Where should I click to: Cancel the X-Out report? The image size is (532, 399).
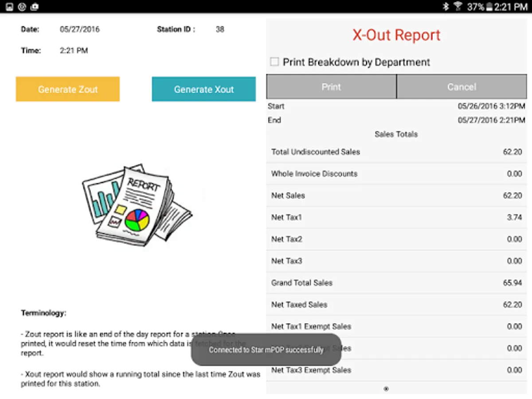462,86
